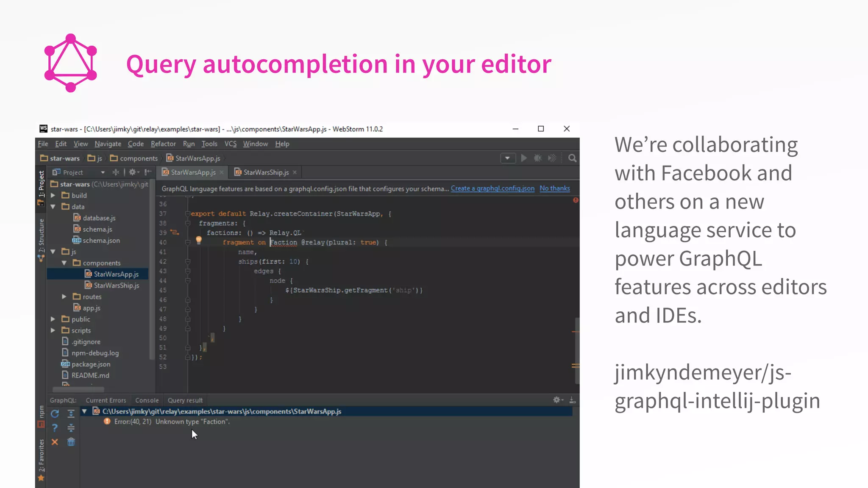Viewport: 868px width, 488px height.
Task: Dismiss banner with No thanks link
Action: click(x=555, y=189)
